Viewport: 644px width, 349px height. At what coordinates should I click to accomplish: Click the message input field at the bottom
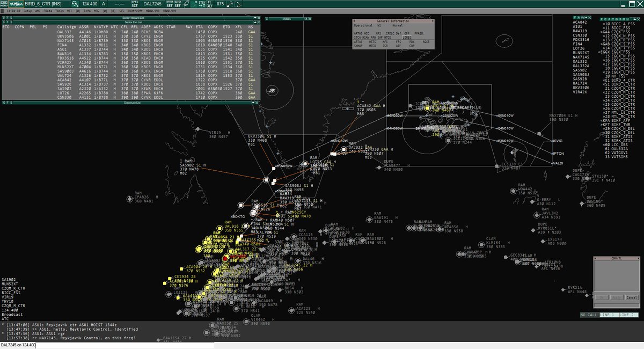[x=107, y=346]
